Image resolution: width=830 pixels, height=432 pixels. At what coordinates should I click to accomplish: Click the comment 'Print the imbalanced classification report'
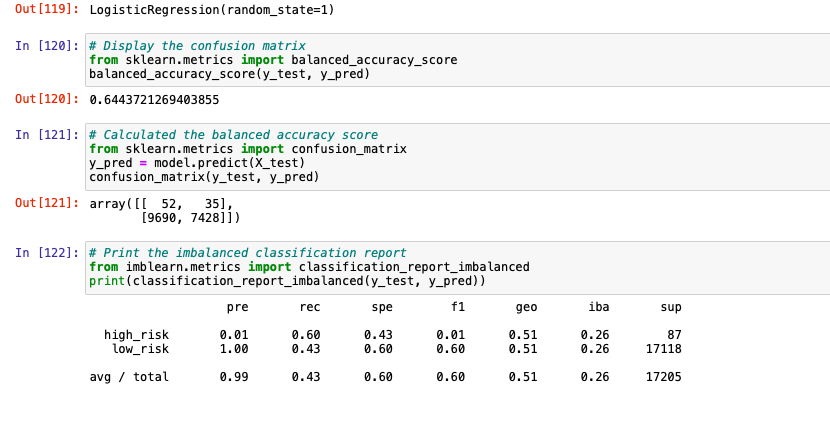pos(248,253)
